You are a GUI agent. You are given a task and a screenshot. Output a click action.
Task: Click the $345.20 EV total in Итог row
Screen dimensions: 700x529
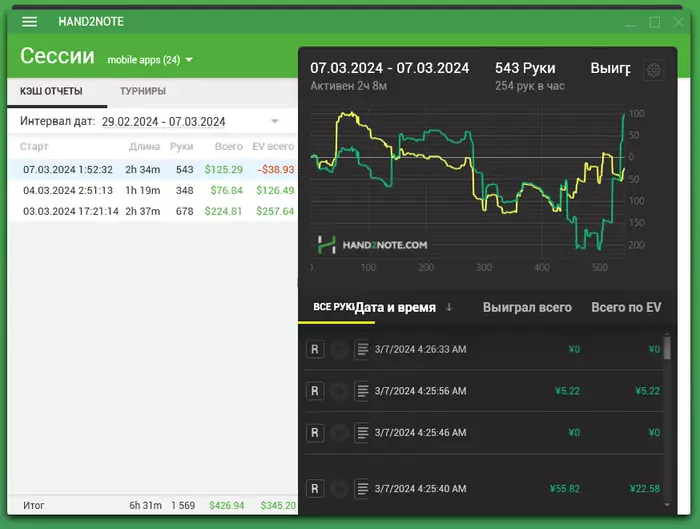tap(278, 505)
